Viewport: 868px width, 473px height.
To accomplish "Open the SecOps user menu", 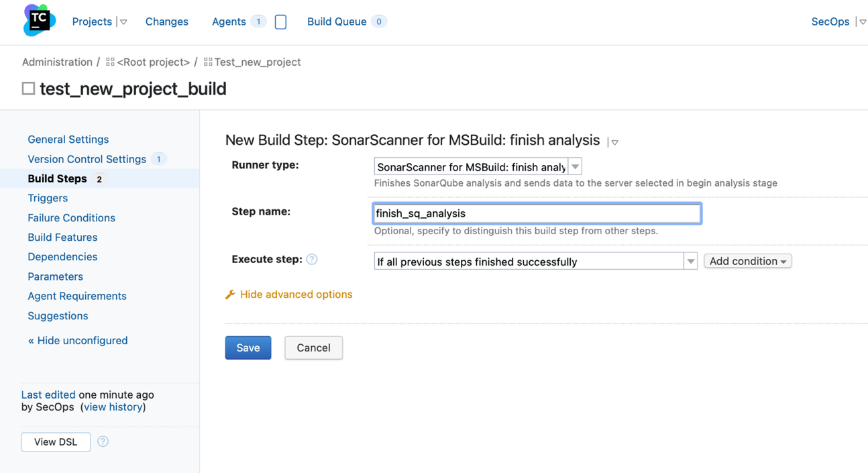I will [830, 21].
